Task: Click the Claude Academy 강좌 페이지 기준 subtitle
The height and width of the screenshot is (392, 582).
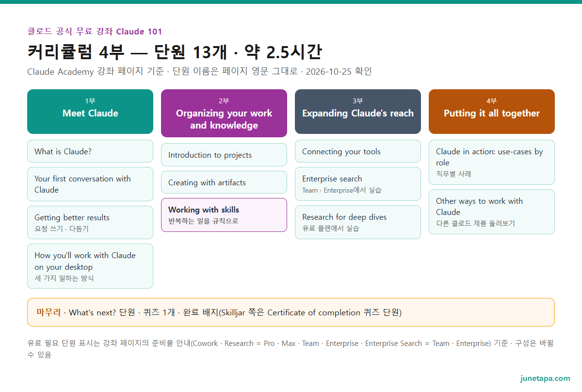Action: pos(199,72)
